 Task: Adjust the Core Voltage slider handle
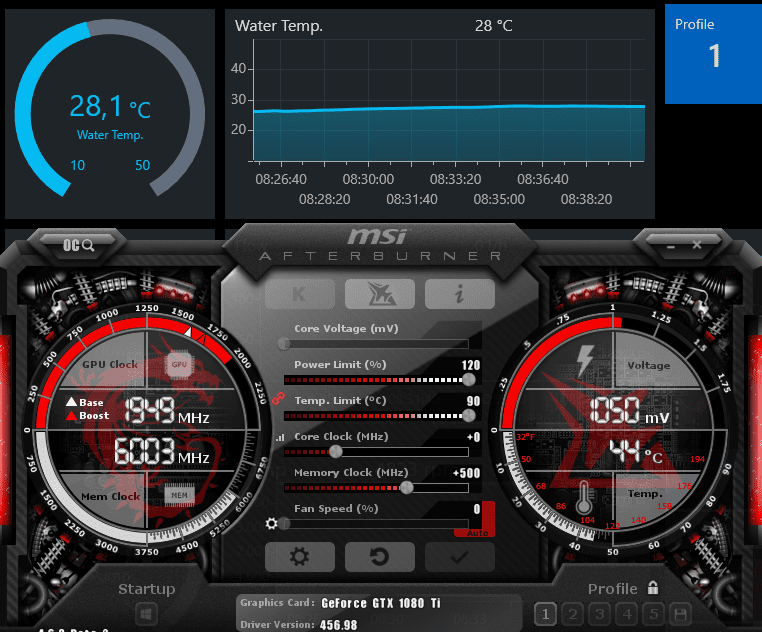pyautogui.click(x=284, y=344)
